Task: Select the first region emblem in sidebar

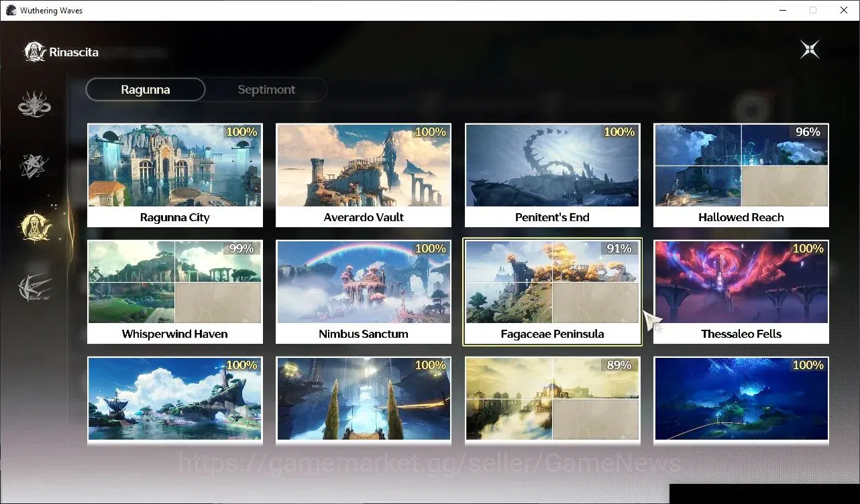Action: coord(34,104)
